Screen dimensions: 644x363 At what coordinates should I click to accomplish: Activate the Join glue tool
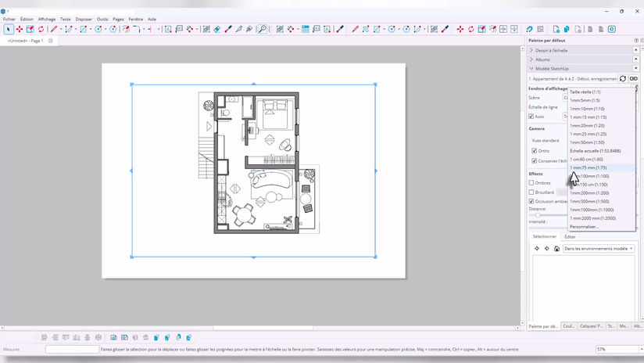point(249,29)
